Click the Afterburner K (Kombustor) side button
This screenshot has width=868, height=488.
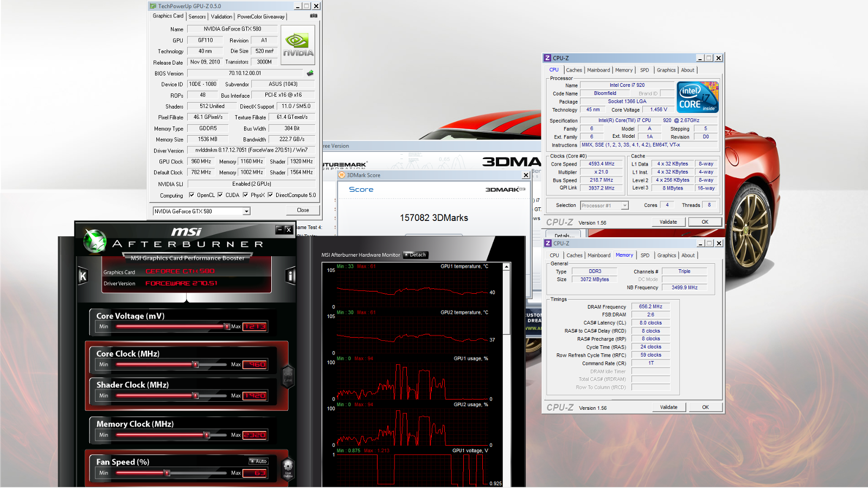click(83, 276)
